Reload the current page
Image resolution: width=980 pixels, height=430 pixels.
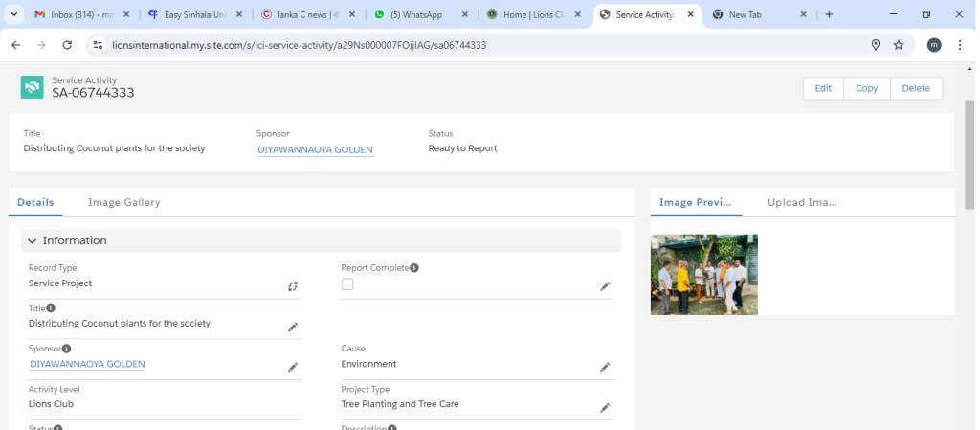coord(67,45)
